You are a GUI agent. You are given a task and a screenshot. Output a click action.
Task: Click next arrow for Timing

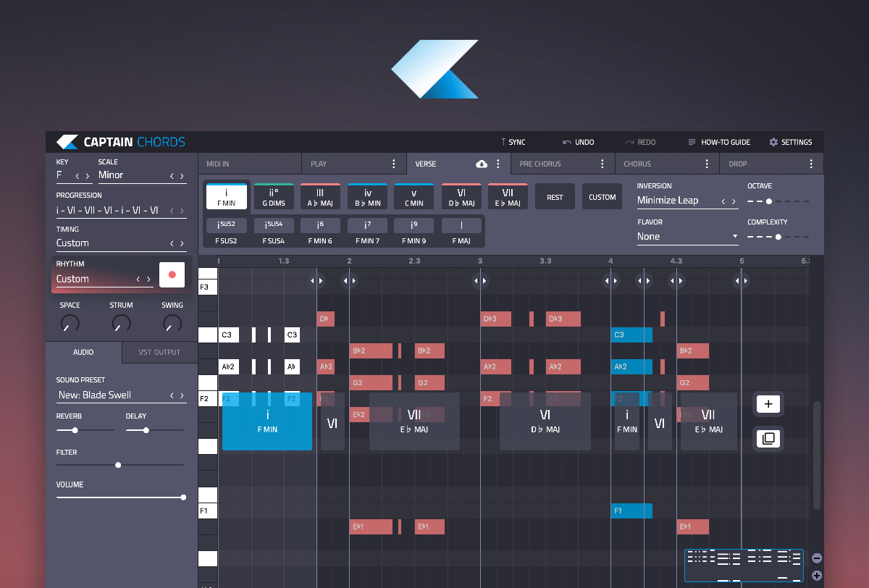tap(182, 243)
